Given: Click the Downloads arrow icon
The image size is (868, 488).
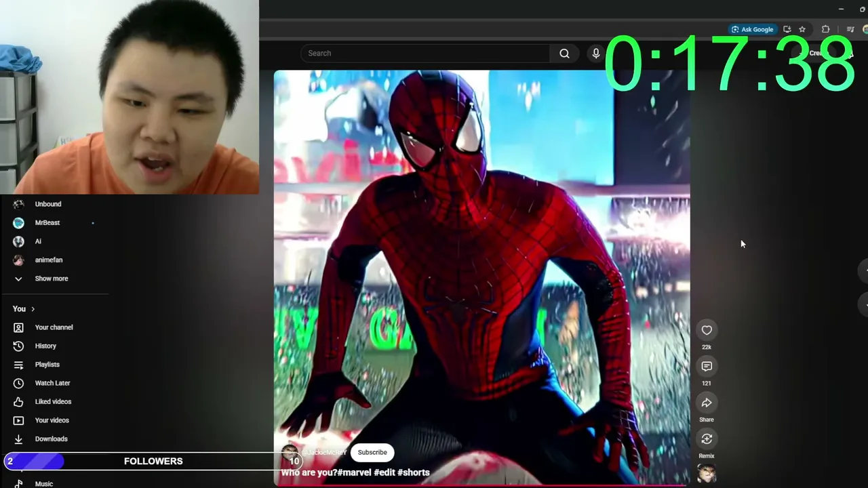Looking at the screenshot, I should pyautogui.click(x=18, y=439).
